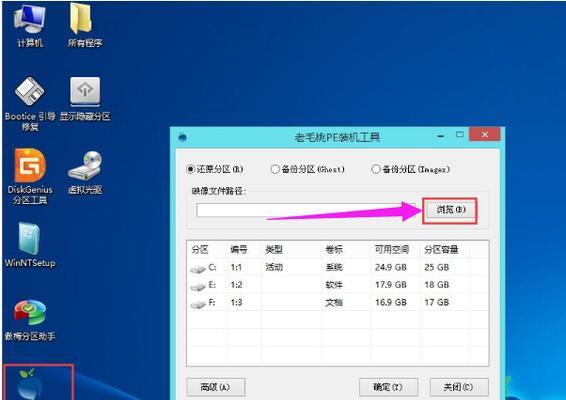Open 显示隐藏分区 desktop icon
This screenshot has width=566, height=400.
(85, 99)
